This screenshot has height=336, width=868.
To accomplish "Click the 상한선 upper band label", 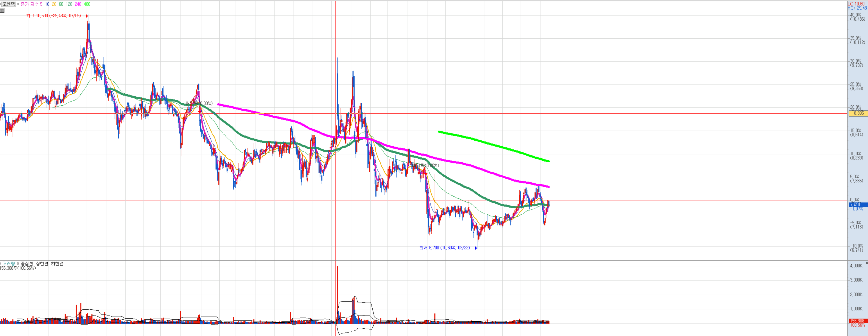I will point(42,264).
